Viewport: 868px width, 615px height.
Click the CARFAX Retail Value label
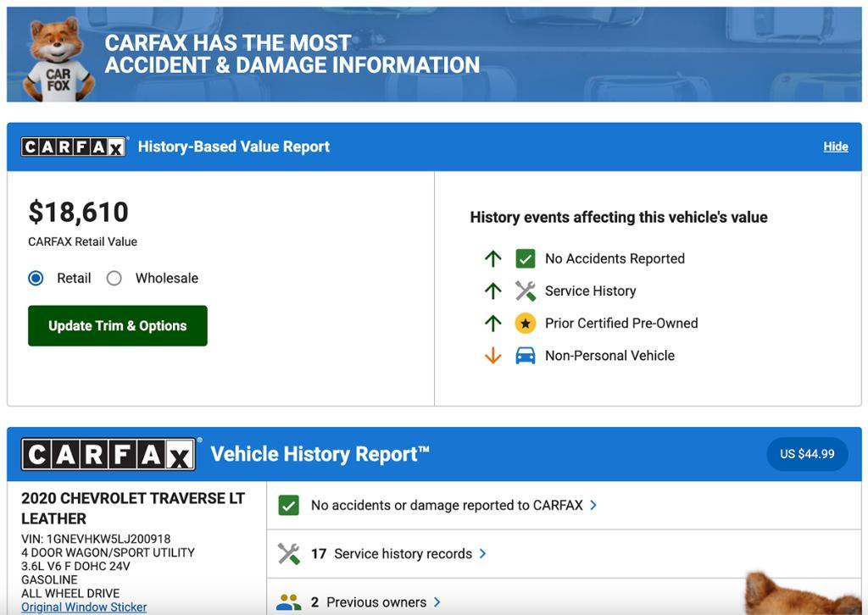click(x=82, y=241)
